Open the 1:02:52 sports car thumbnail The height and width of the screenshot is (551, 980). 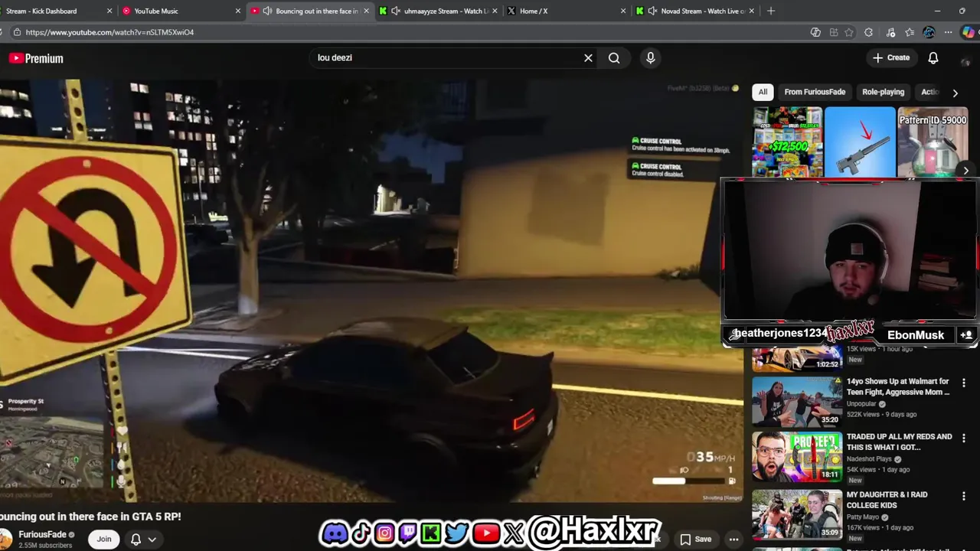pyautogui.click(x=796, y=358)
